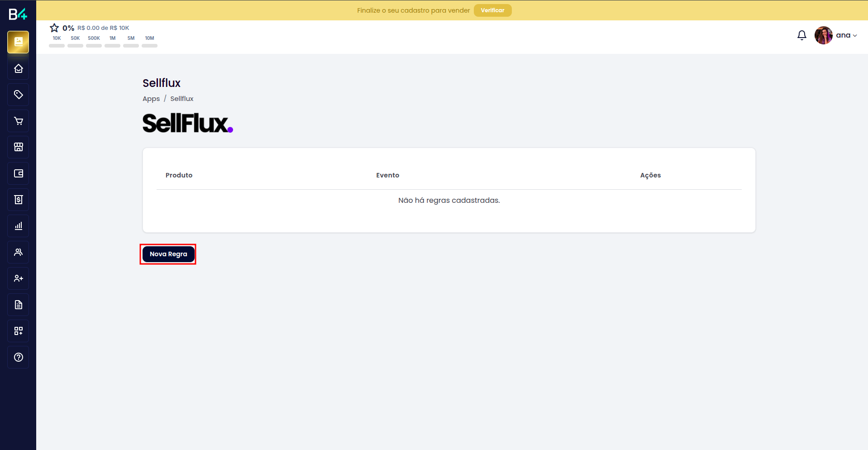This screenshot has width=868, height=450.
Task: Click 'Finalize o seu cadastro para vender' text
Action: click(414, 10)
